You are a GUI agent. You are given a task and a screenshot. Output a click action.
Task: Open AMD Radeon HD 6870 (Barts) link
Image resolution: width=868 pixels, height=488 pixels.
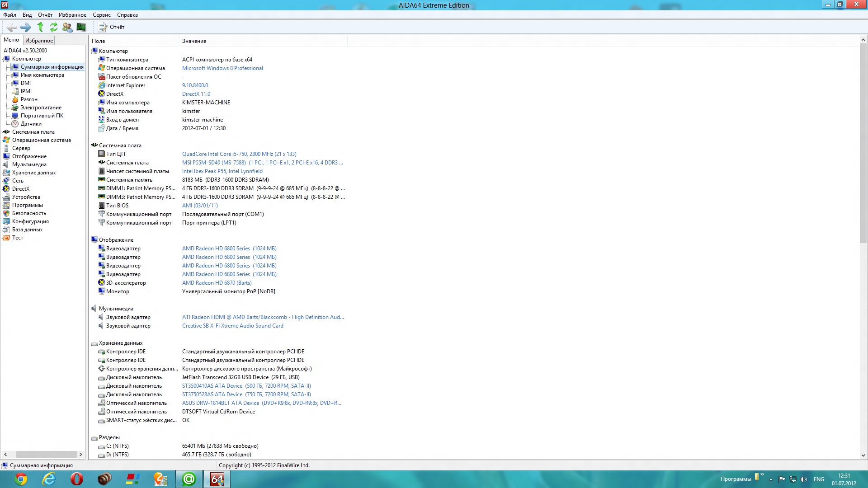(x=217, y=283)
